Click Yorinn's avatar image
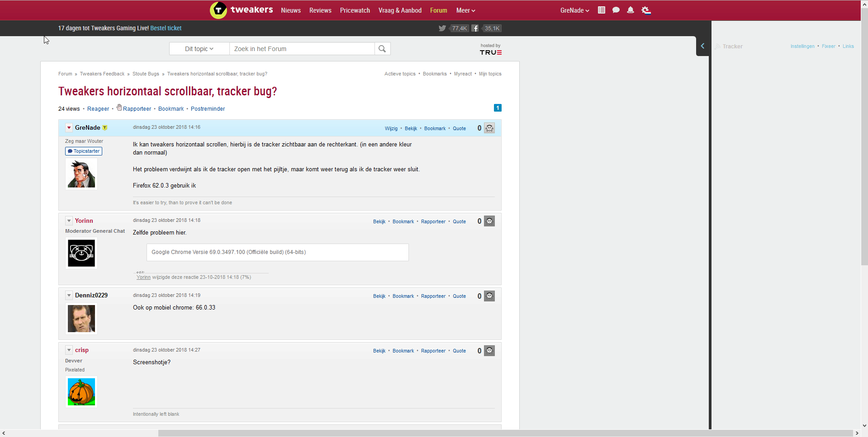The image size is (868, 437). click(x=81, y=253)
